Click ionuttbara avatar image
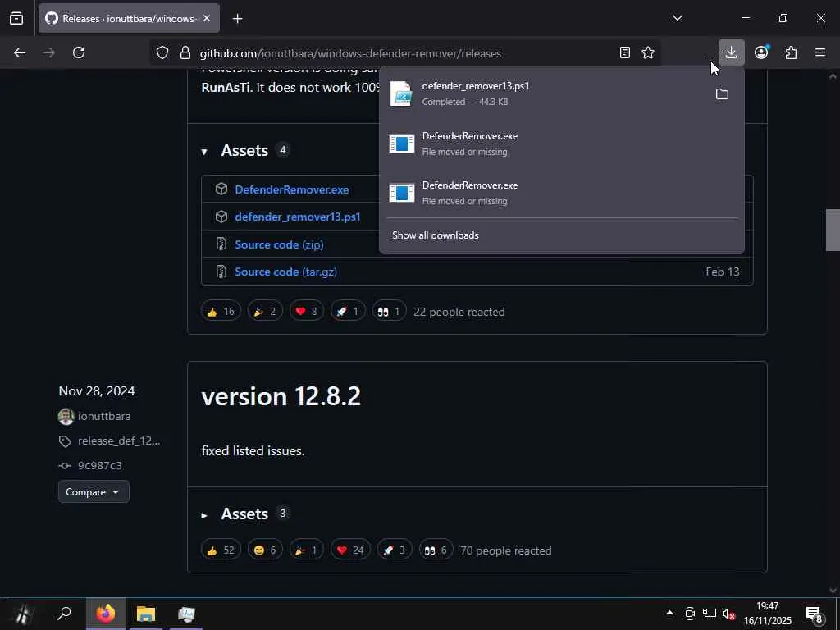This screenshot has height=630, width=840. 66,416
